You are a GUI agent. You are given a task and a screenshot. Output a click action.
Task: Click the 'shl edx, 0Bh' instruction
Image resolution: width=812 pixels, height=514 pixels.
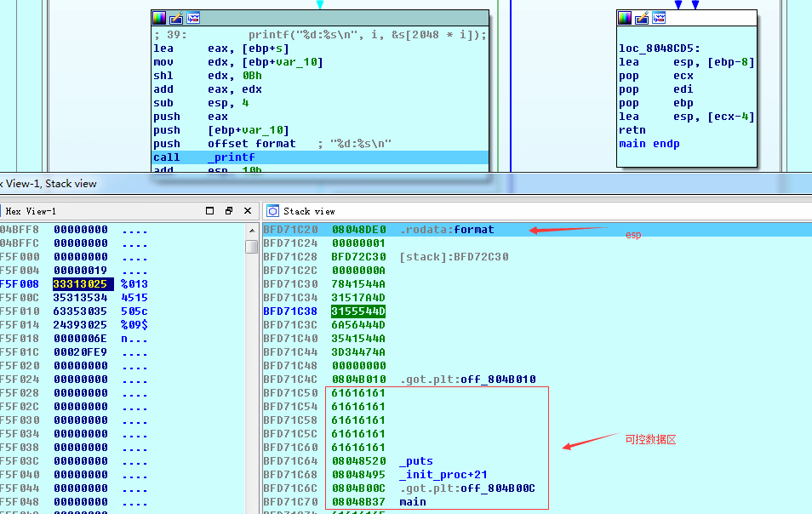click(208, 76)
